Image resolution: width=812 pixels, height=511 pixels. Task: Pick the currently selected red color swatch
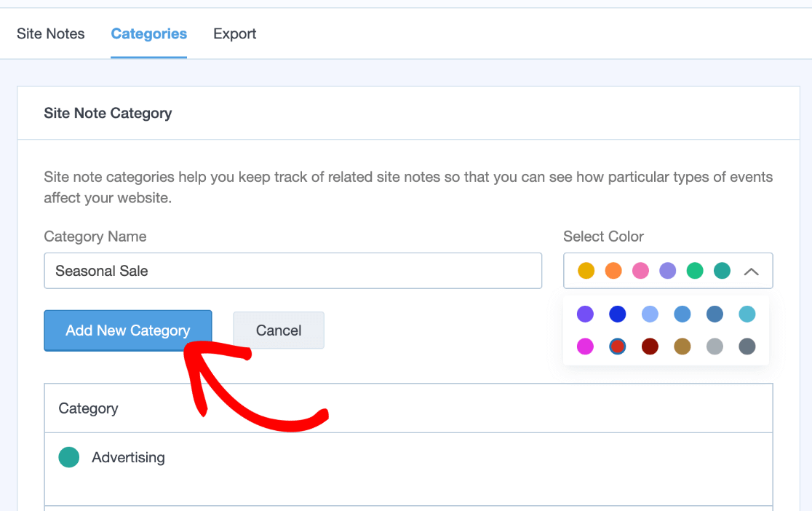pos(617,346)
